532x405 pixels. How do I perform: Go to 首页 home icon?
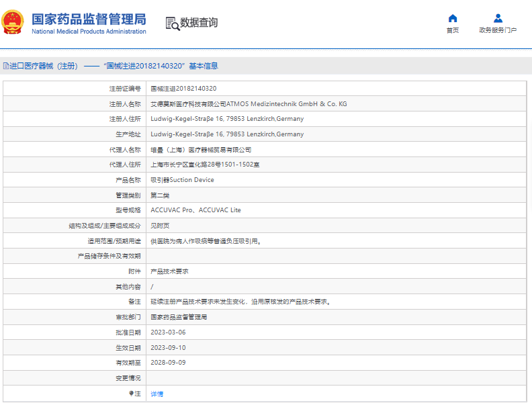(x=453, y=18)
